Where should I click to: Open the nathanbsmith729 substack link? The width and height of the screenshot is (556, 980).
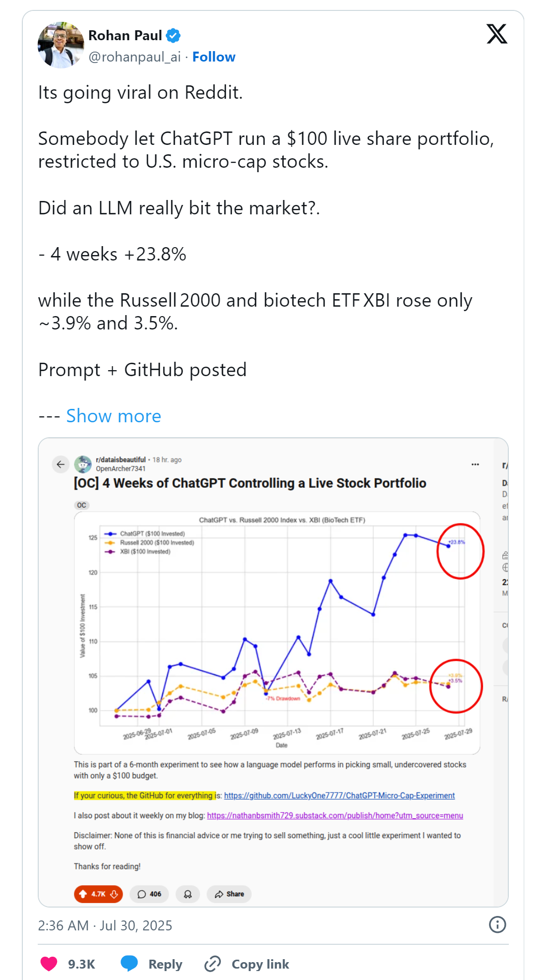pos(335,815)
